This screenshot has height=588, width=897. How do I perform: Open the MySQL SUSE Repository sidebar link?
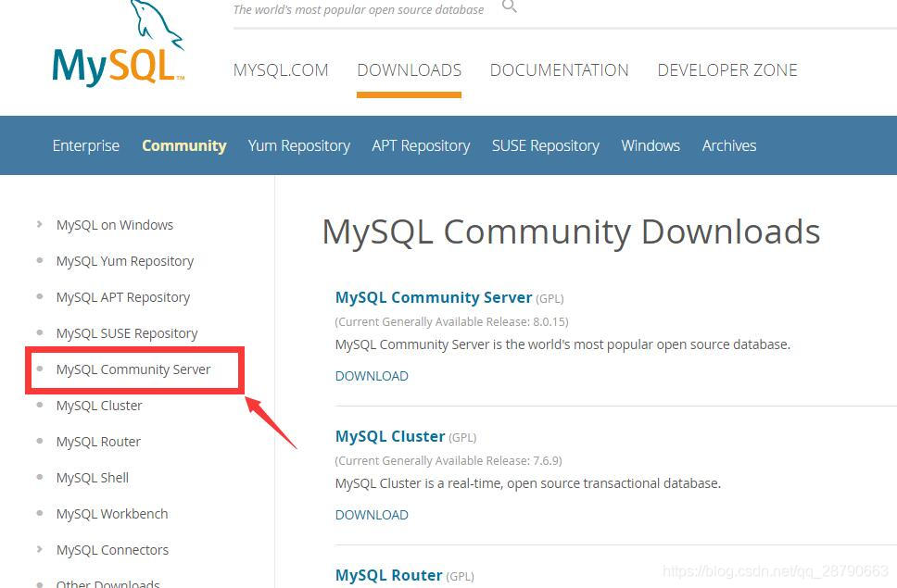127,333
